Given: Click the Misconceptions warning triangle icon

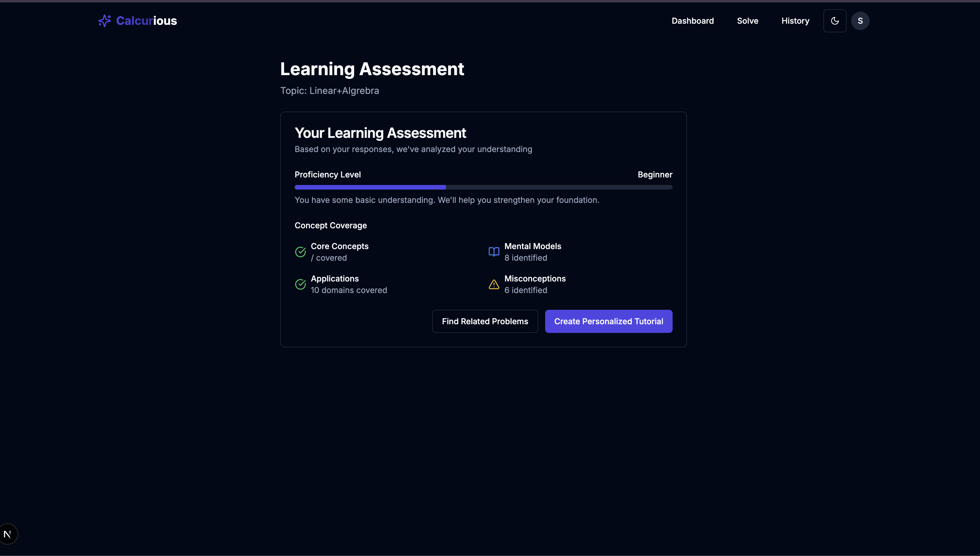Looking at the screenshot, I should point(494,284).
